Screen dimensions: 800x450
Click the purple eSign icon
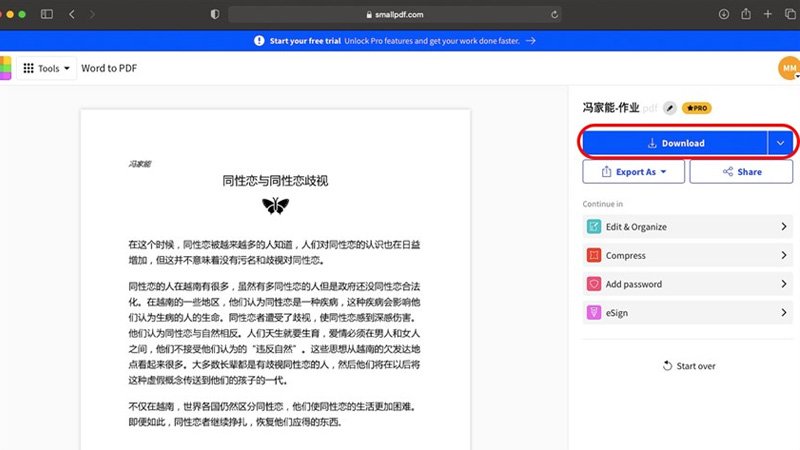coord(594,312)
